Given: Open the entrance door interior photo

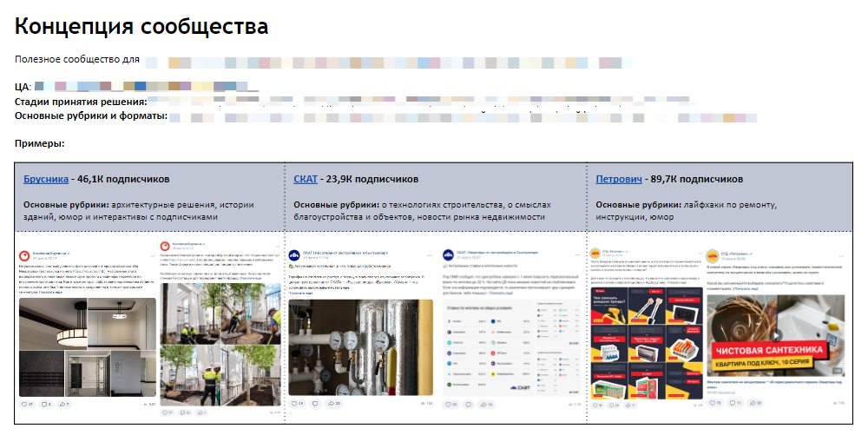Looking at the screenshot, I should tap(88, 373).
